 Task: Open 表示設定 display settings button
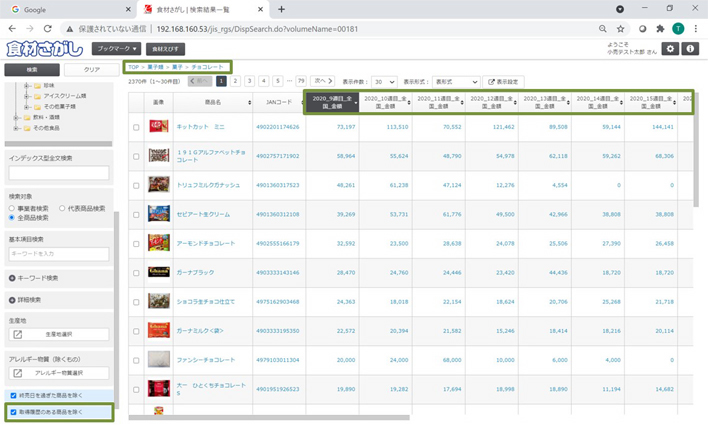(503, 82)
